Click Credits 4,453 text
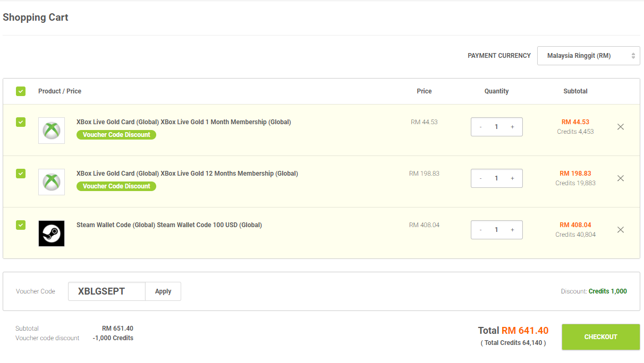644x363 pixels. pyautogui.click(x=575, y=132)
